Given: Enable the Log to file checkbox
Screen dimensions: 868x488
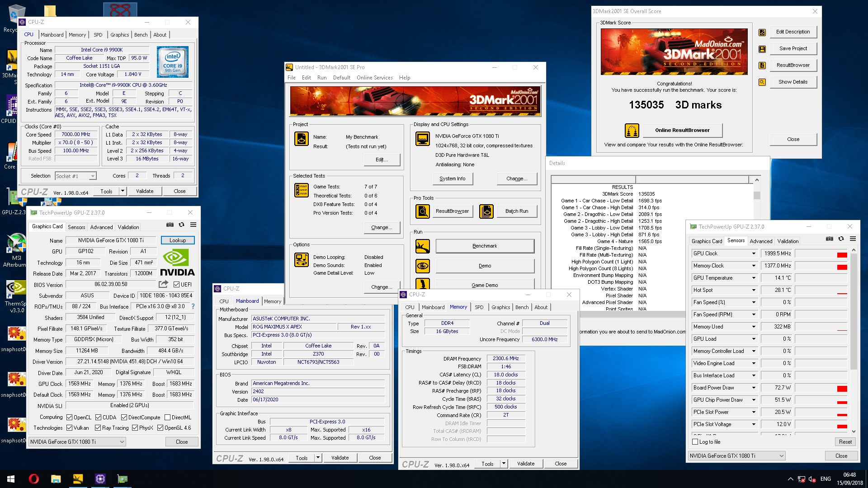Looking at the screenshot, I should point(695,442).
